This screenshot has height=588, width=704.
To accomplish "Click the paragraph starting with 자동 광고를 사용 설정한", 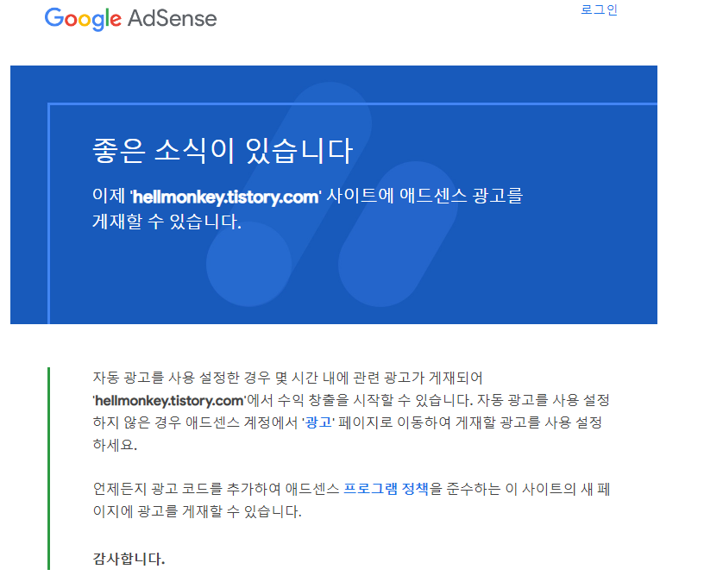I will tap(351, 411).
